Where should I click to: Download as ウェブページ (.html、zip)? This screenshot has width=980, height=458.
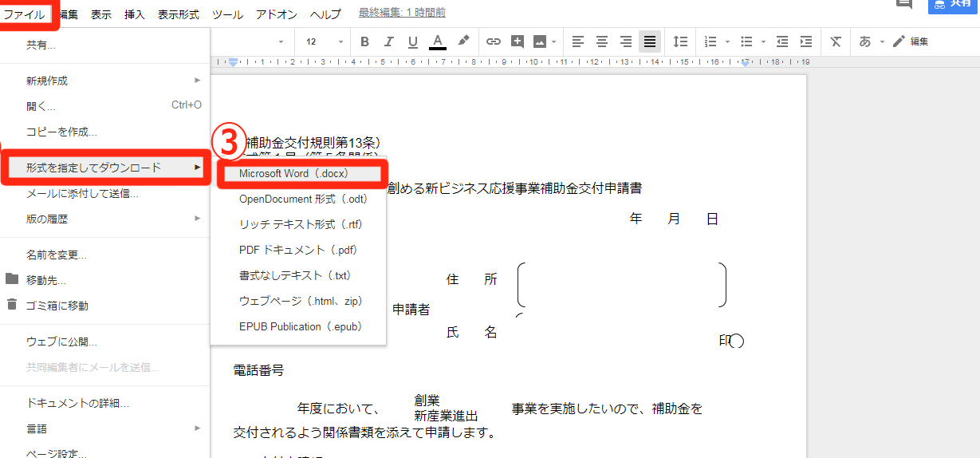(x=298, y=301)
